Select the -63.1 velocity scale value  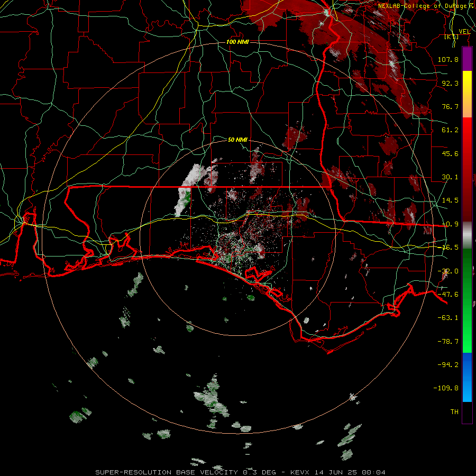pyautogui.click(x=448, y=318)
